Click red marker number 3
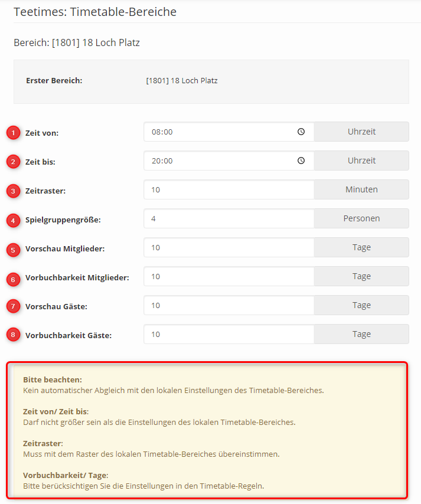421x504 pixels. click(13, 191)
